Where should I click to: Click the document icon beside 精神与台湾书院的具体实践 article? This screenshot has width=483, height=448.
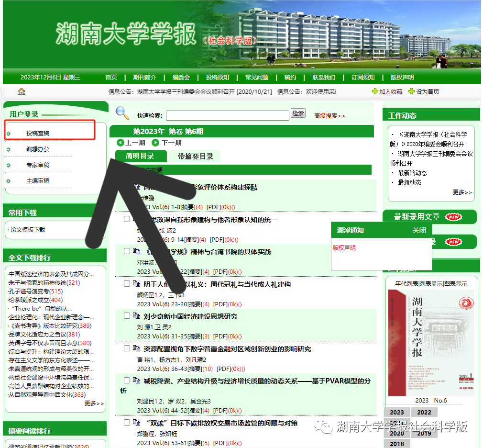click(x=136, y=251)
